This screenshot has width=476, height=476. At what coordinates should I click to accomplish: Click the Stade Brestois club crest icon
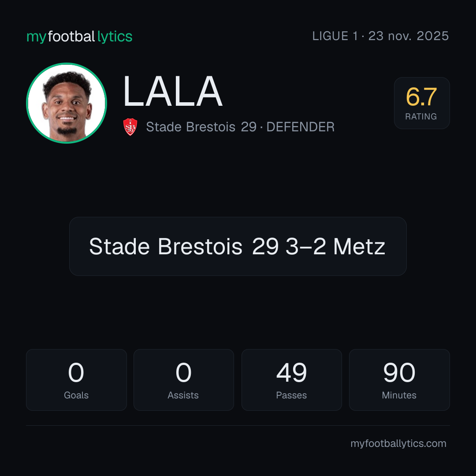pos(130,127)
